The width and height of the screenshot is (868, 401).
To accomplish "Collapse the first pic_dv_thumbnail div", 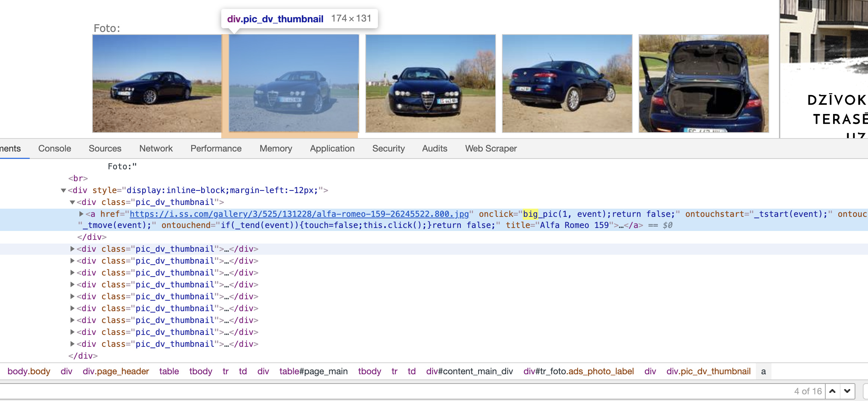I will (x=72, y=202).
